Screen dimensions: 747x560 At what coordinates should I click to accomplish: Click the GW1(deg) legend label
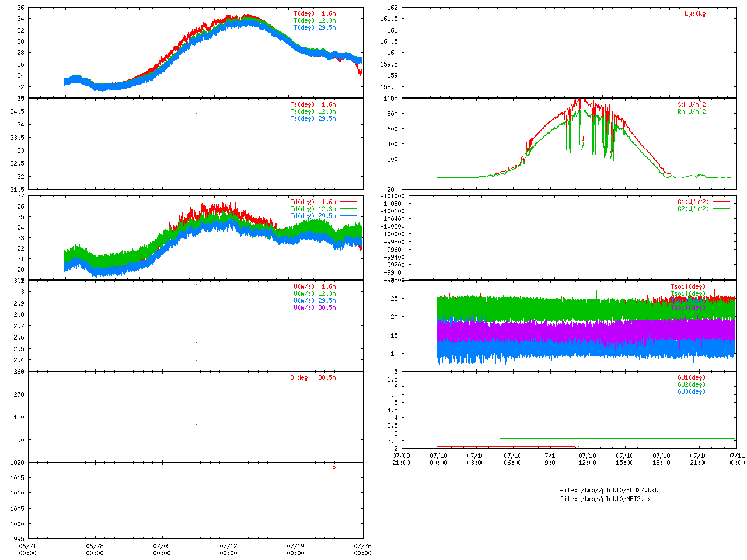click(692, 377)
